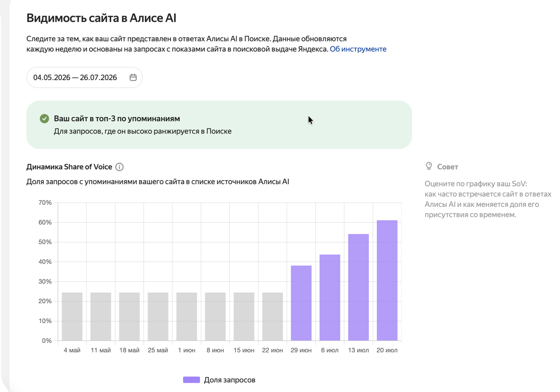
Task: Open the calendar icon in date range
Action: [x=133, y=78]
